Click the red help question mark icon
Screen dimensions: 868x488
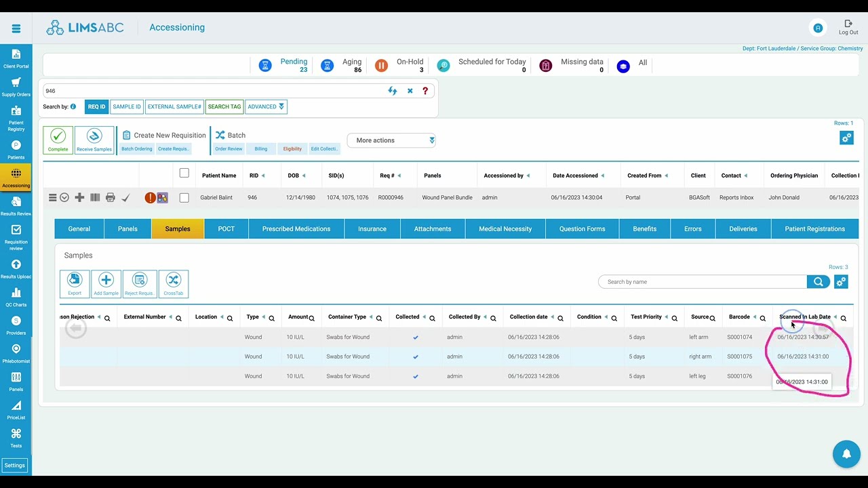pos(425,91)
